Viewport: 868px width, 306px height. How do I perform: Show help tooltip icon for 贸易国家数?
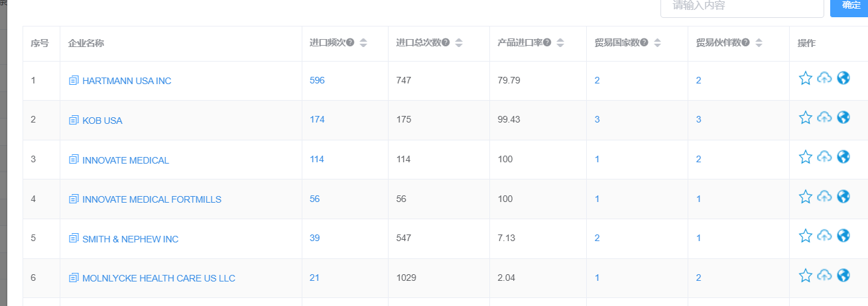point(644,42)
